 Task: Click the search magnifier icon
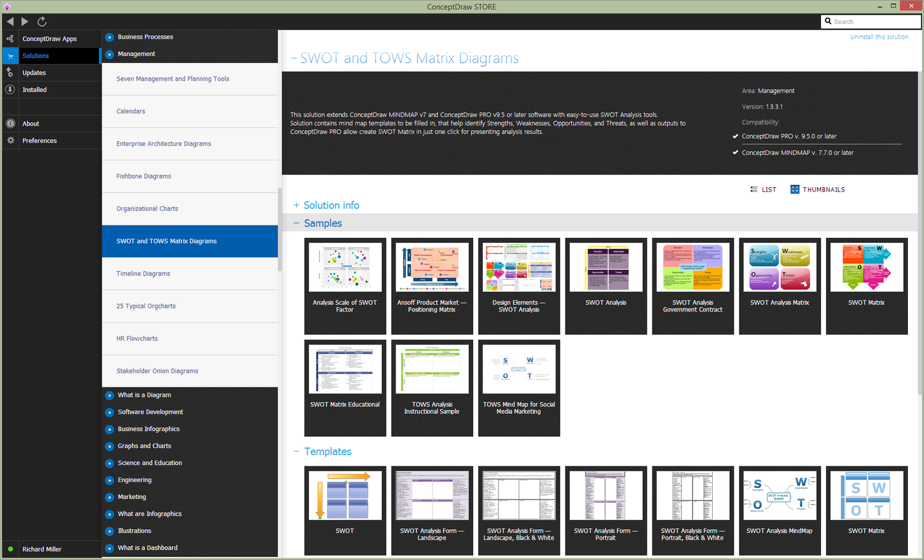[x=828, y=22]
